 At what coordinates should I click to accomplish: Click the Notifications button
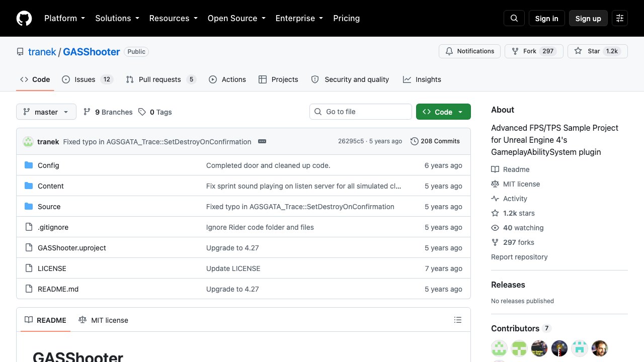click(470, 51)
